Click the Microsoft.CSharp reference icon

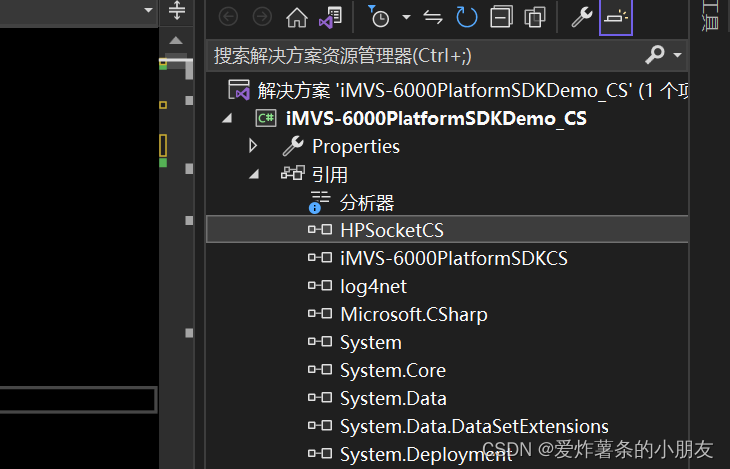(320, 313)
